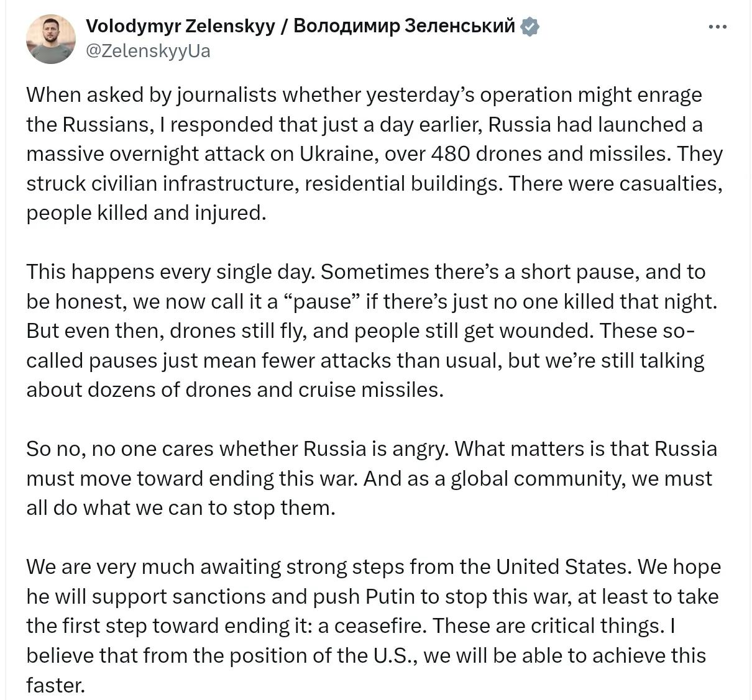Image resolution: width=752 pixels, height=700 pixels.
Task: Click the quoted word “pause” in the tweet
Action: [x=322, y=301]
